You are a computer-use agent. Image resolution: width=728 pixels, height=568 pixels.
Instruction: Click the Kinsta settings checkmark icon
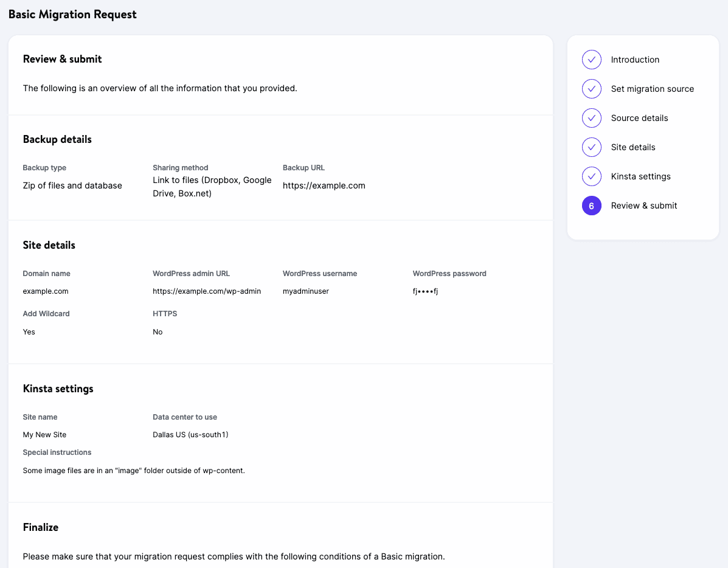[591, 176]
